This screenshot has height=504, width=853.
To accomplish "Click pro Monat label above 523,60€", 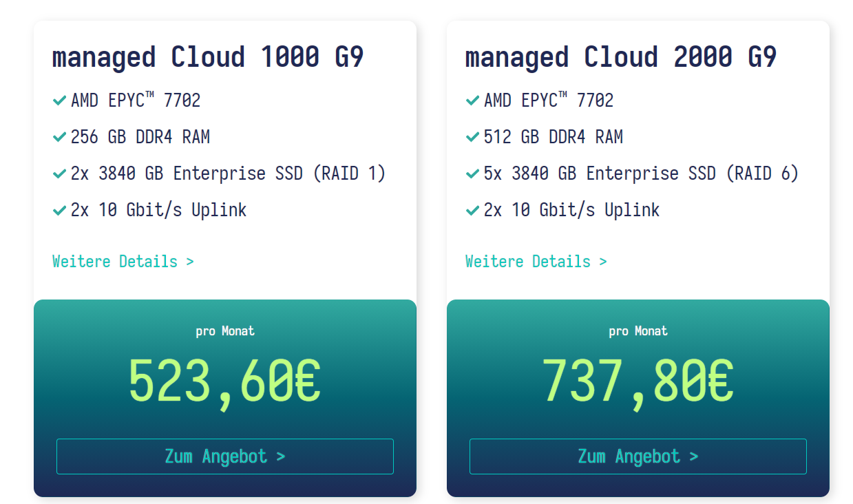I will 225,331.
